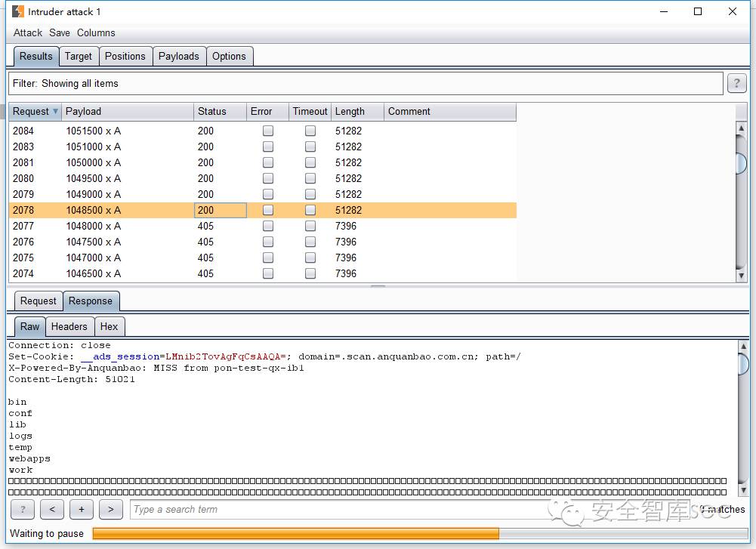Click the results table vertical scrollbar thumb
The image size is (756, 549).
click(x=742, y=163)
